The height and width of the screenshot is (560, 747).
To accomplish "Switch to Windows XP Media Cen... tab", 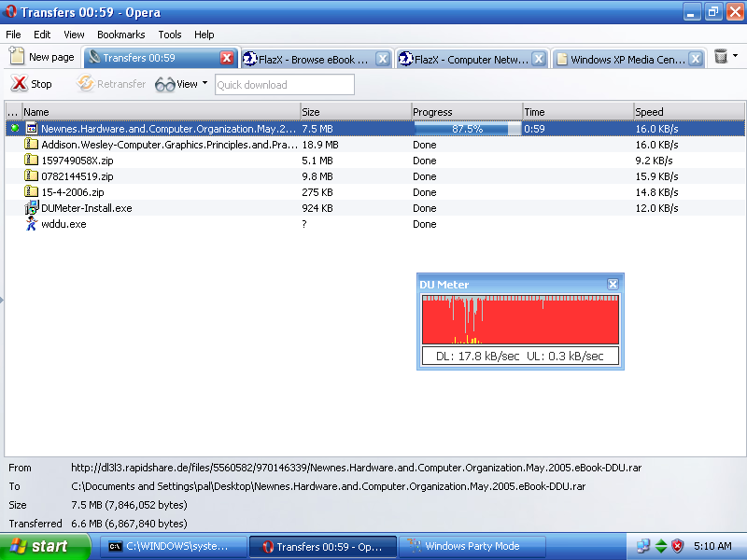I will tap(627, 60).
